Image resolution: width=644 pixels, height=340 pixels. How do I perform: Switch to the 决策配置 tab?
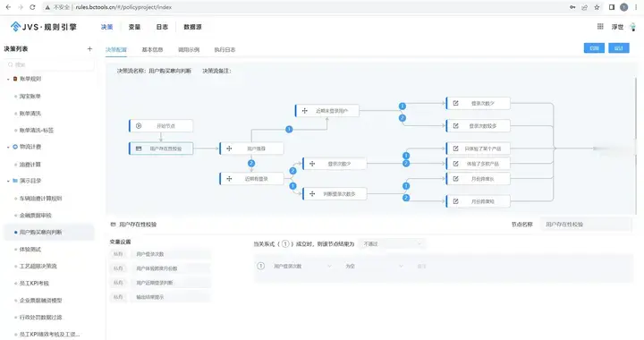click(116, 50)
